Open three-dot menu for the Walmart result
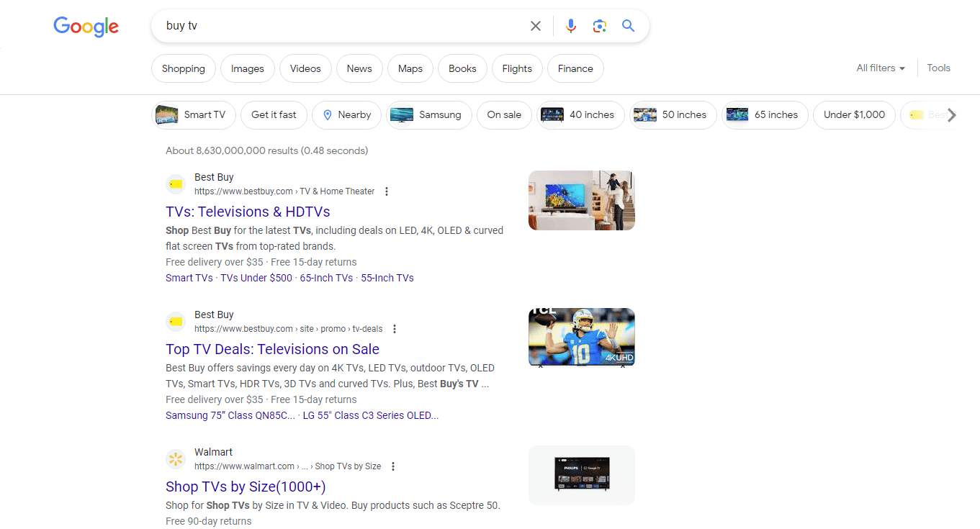This screenshot has width=980, height=529. [x=393, y=466]
